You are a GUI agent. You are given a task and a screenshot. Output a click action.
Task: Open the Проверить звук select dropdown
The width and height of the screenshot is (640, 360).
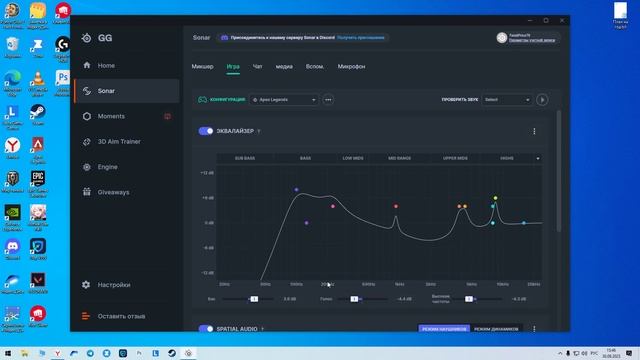[x=507, y=100]
